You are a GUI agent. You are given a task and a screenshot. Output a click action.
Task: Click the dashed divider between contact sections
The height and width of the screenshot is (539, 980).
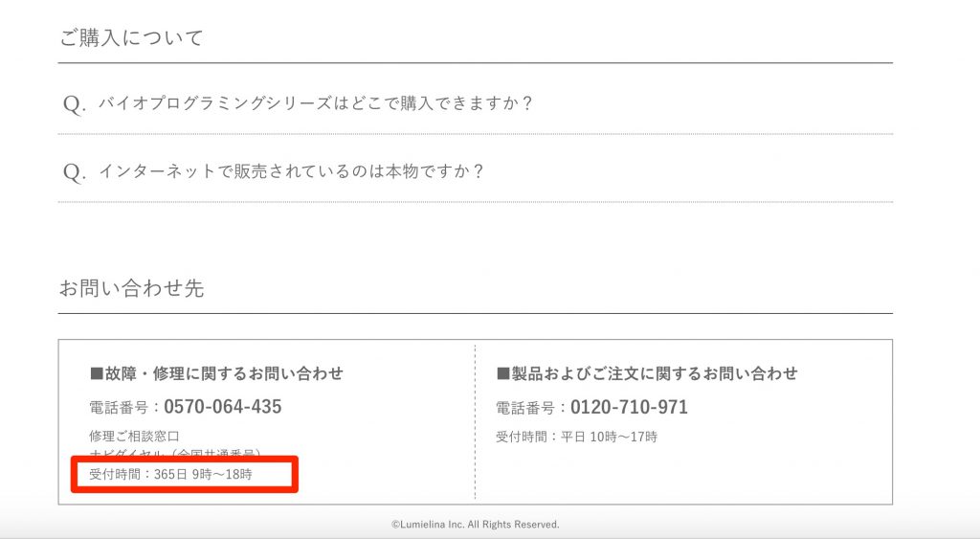coord(475,421)
